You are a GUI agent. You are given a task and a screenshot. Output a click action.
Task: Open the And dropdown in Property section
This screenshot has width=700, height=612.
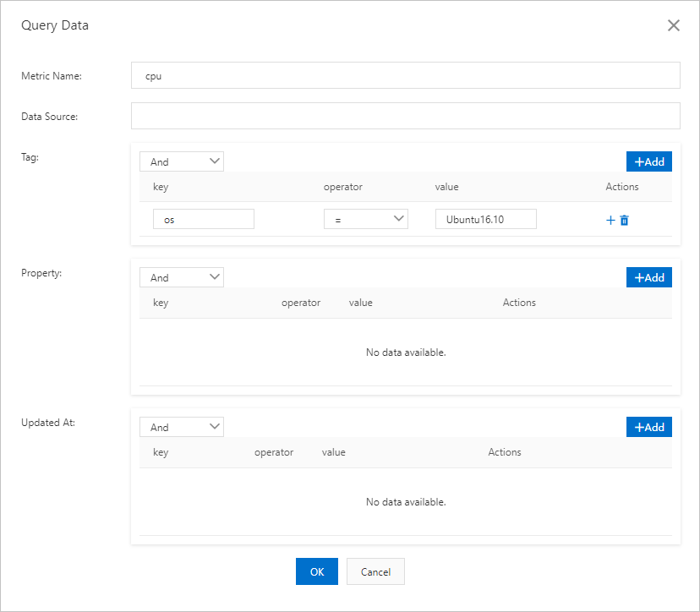click(181, 277)
